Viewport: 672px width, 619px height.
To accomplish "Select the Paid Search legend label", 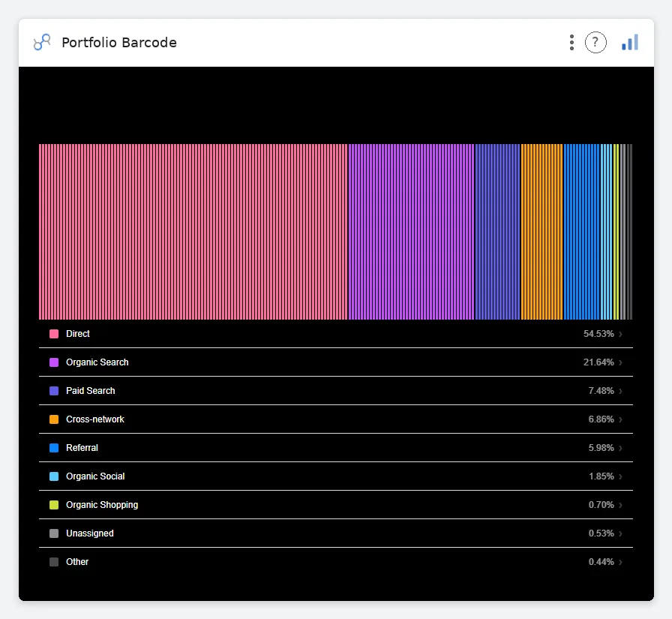I will tap(91, 391).
